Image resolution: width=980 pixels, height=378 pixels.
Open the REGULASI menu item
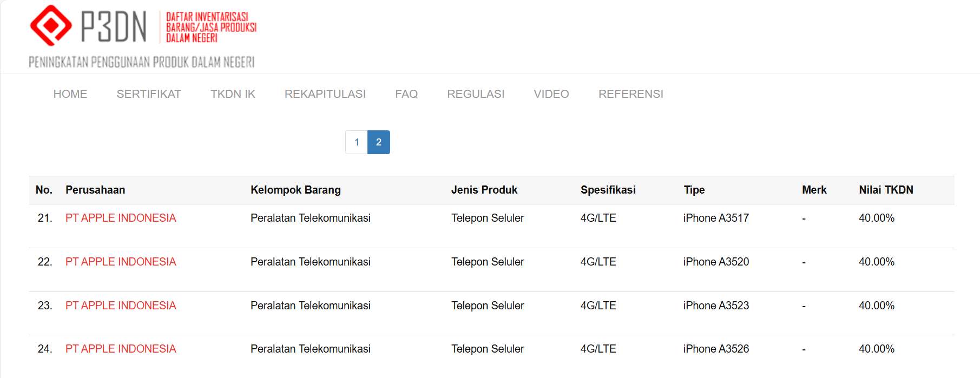476,94
